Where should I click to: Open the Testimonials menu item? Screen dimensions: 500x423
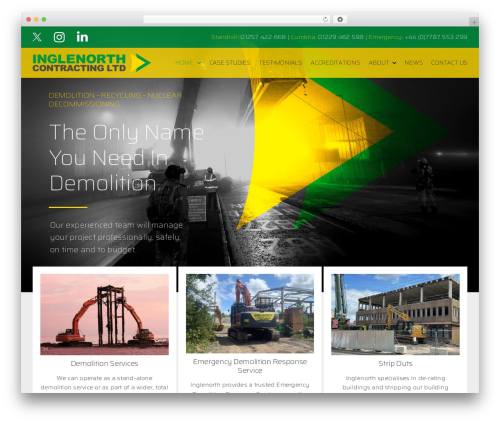click(280, 63)
